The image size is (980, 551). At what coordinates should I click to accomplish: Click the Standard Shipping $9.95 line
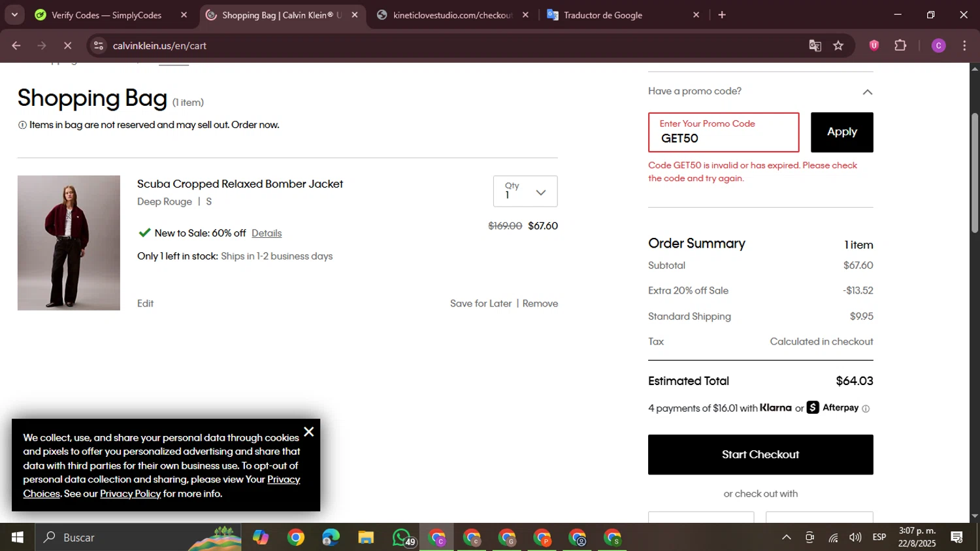pyautogui.click(x=760, y=316)
